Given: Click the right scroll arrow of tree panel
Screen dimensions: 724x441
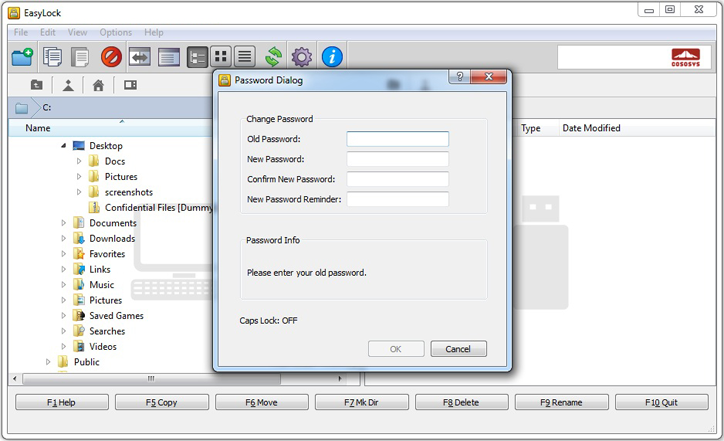Looking at the screenshot, I should [340, 379].
